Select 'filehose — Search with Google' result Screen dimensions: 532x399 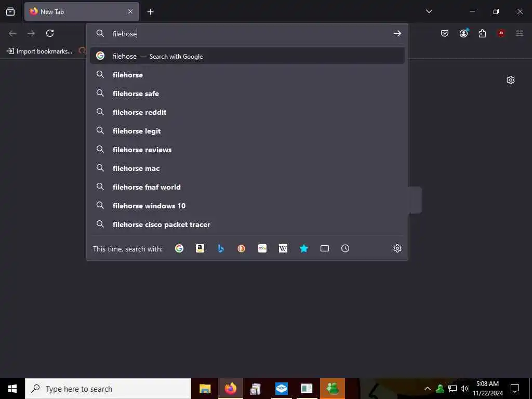point(247,56)
